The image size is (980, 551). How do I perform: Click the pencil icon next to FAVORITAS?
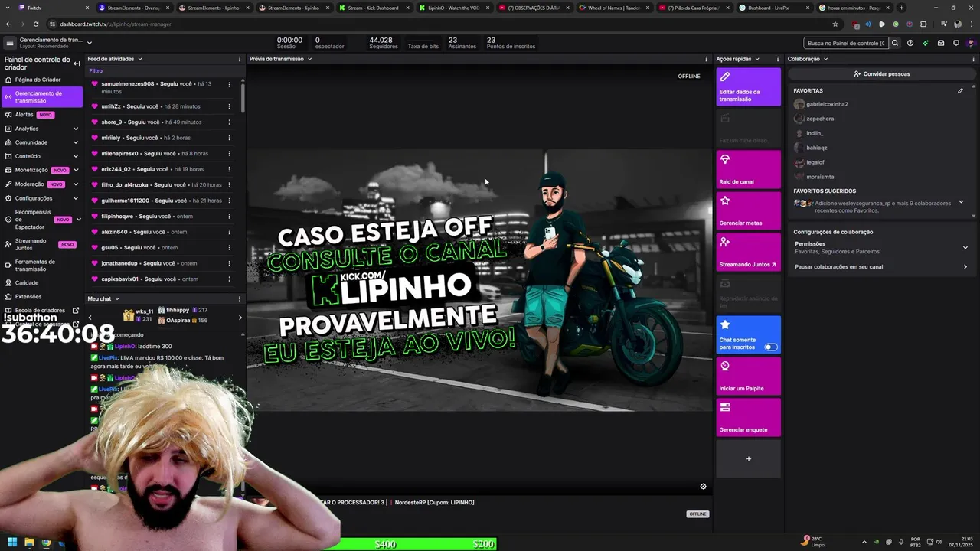[x=960, y=90]
